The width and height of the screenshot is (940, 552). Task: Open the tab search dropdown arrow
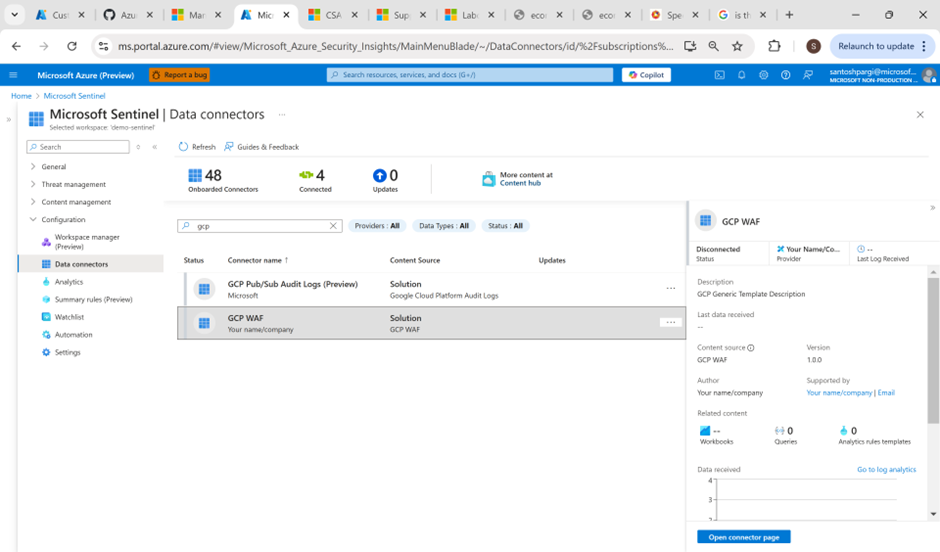click(x=14, y=15)
